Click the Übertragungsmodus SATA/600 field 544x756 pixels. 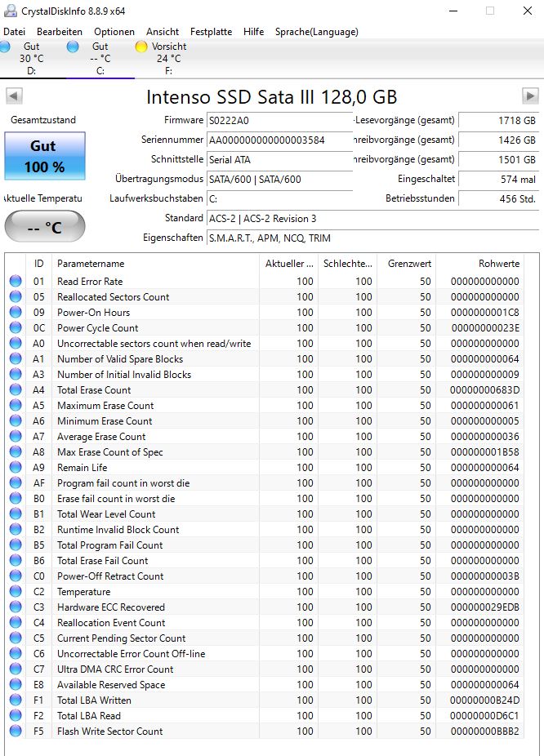coord(279,180)
